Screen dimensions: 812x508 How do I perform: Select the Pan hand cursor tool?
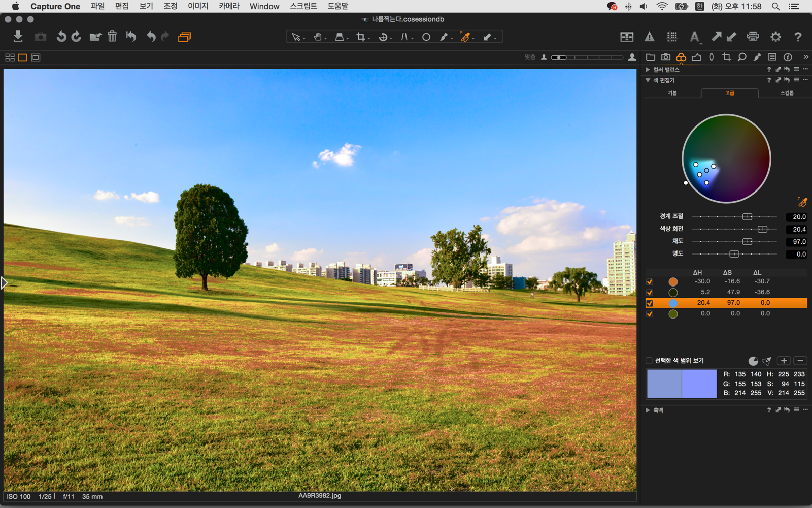click(318, 37)
